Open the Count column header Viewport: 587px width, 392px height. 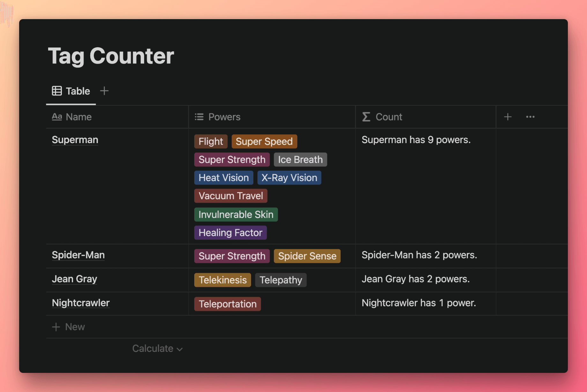pos(426,117)
